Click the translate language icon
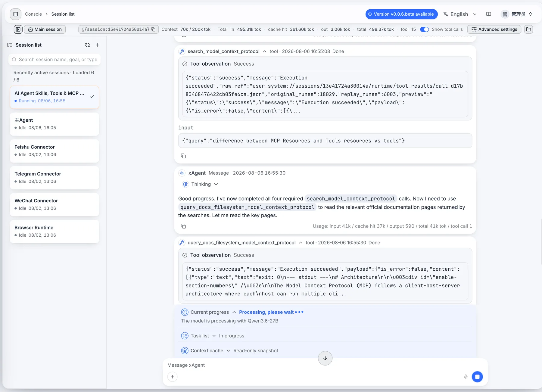Viewport: 542px width, 392px height. click(446, 14)
